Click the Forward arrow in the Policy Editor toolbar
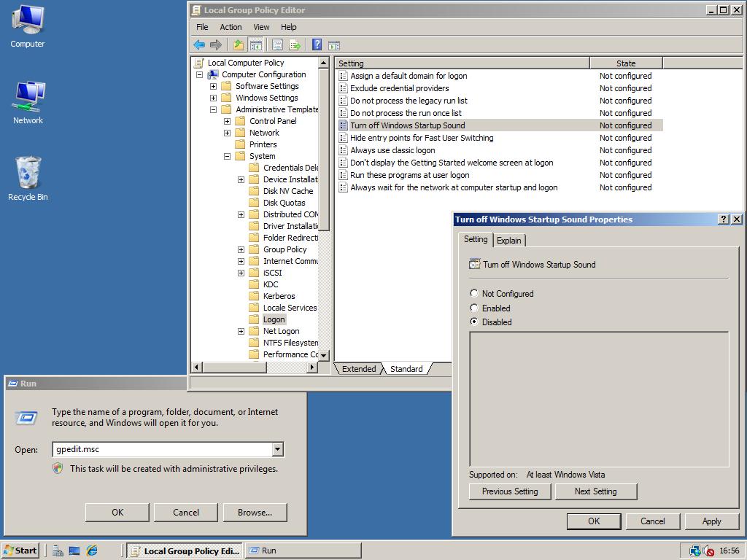Screen dimensions: 747x560 (x=216, y=45)
